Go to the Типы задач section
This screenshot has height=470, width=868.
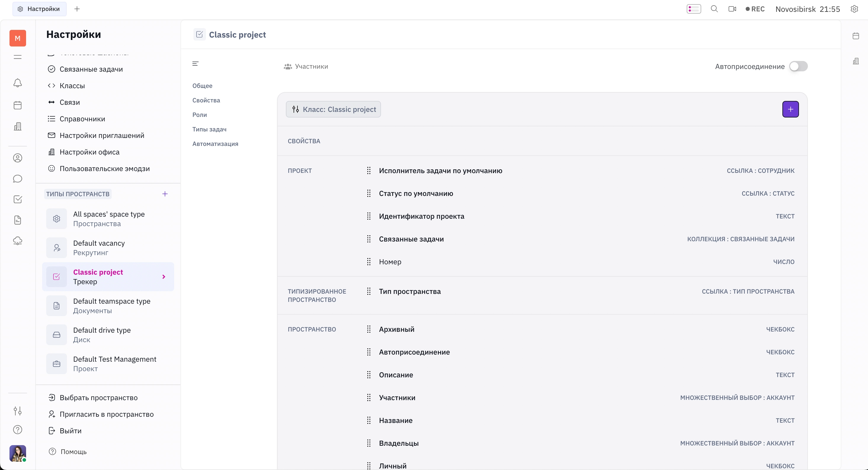(x=209, y=129)
